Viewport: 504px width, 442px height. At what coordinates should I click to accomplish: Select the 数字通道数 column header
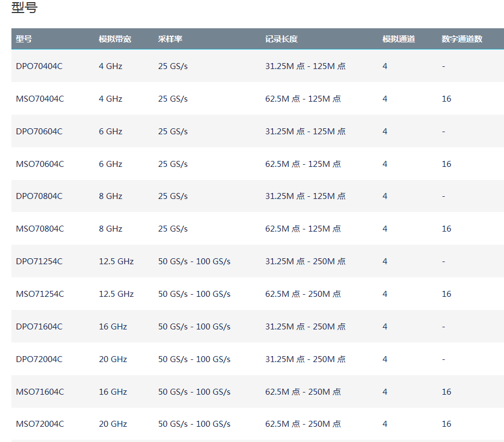click(462, 39)
